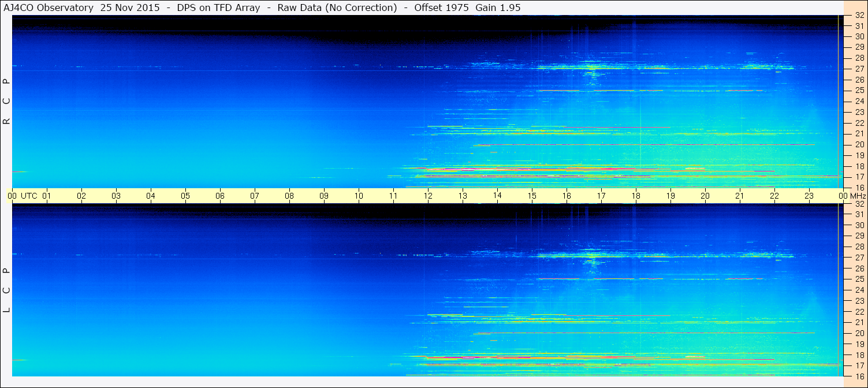Select the 22 hour marker on time axis
The image size is (868, 388).
pyautogui.click(x=774, y=196)
